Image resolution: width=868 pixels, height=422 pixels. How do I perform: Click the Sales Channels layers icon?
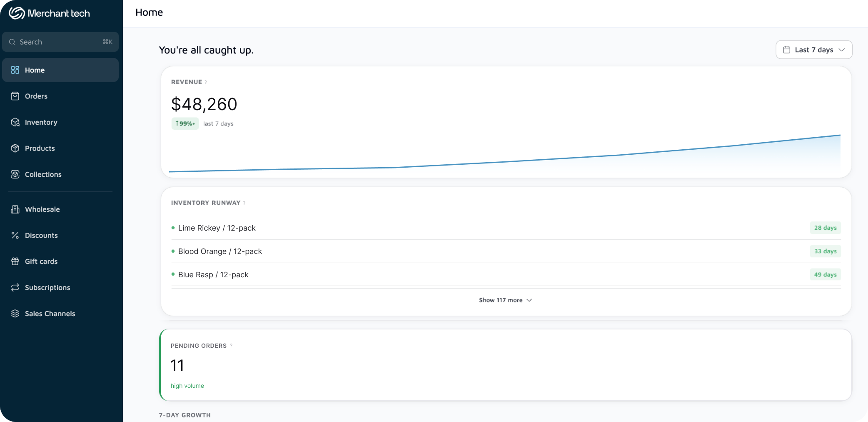15,314
